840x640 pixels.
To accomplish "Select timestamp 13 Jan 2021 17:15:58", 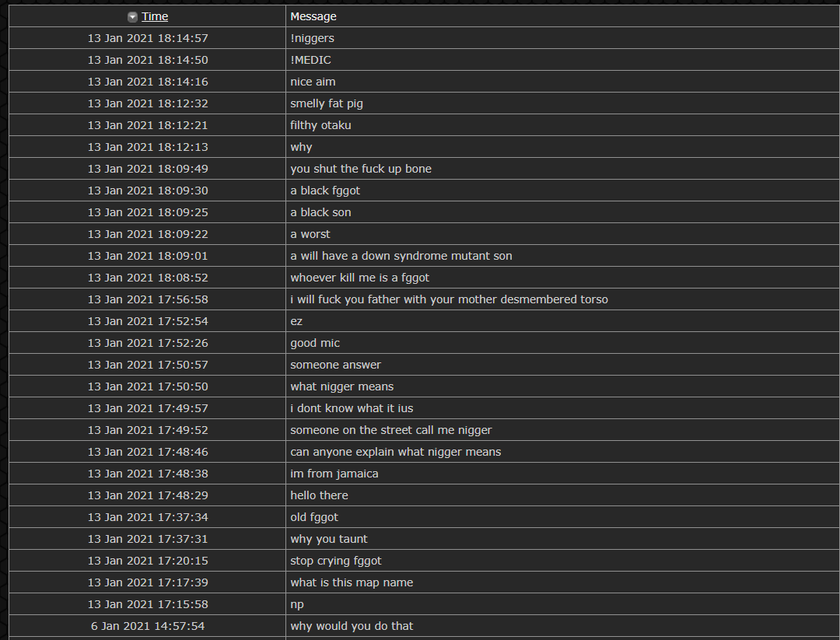I will coord(148,605).
